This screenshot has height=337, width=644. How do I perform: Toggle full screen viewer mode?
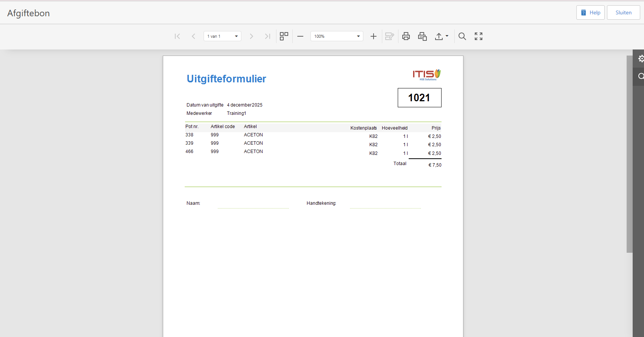479,36
